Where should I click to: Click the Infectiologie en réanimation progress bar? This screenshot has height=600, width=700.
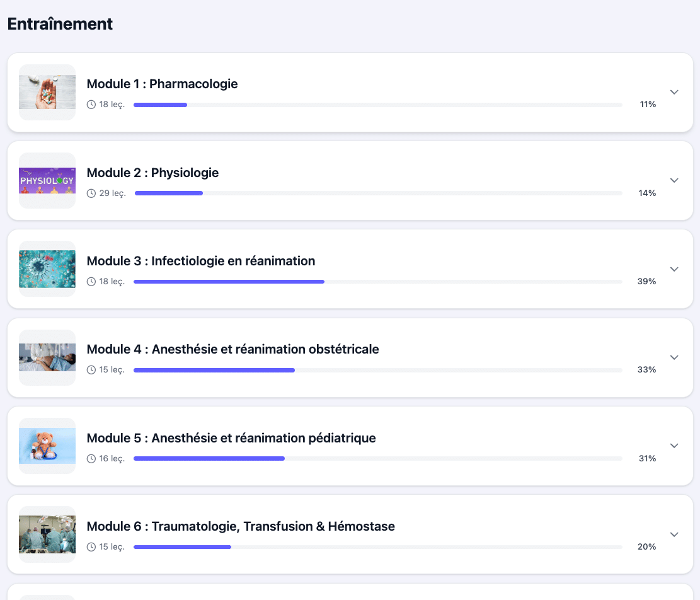pos(377,282)
